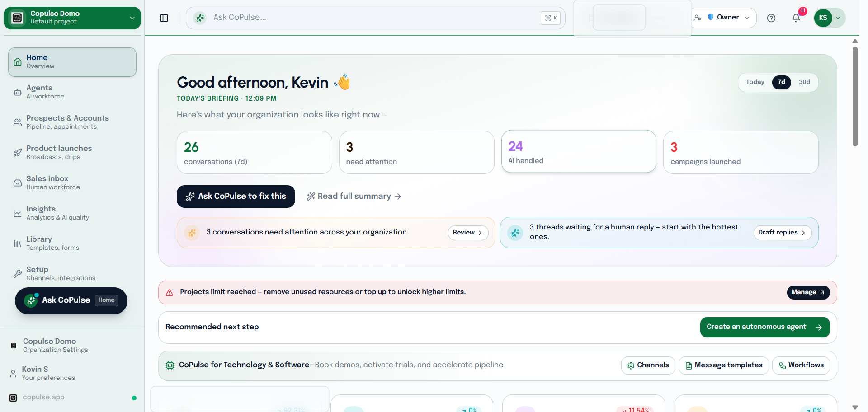
Task: Open Library templates and forms
Action: coord(72,243)
